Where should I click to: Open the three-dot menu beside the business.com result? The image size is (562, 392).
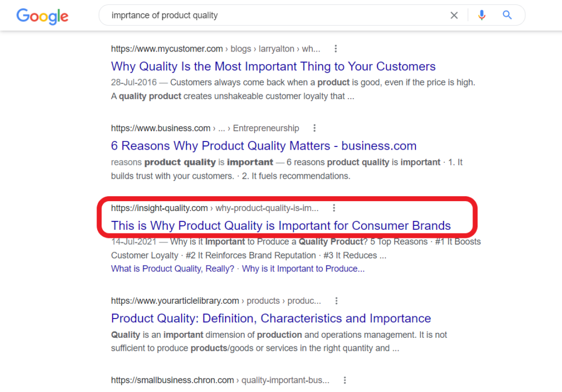click(x=314, y=128)
